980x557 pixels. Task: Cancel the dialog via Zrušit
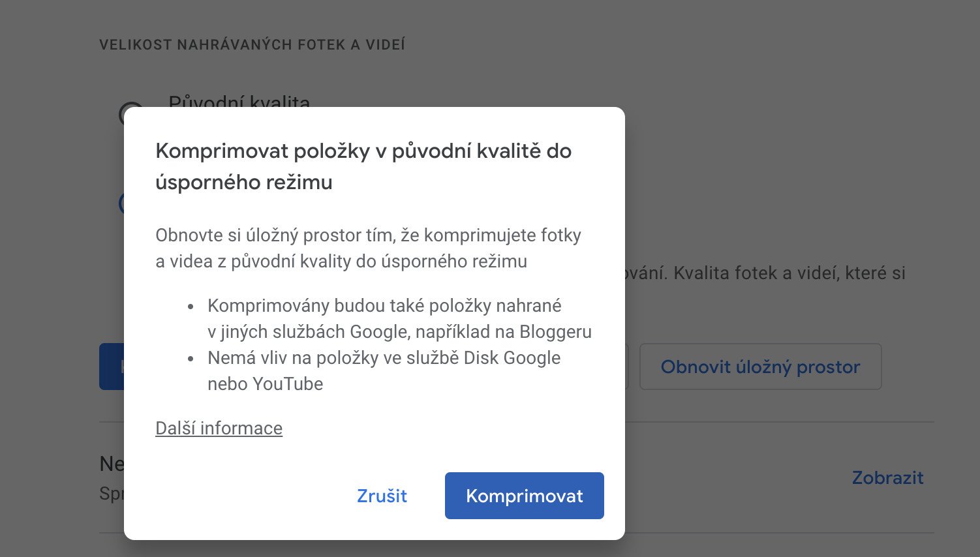click(x=382, y=496)
